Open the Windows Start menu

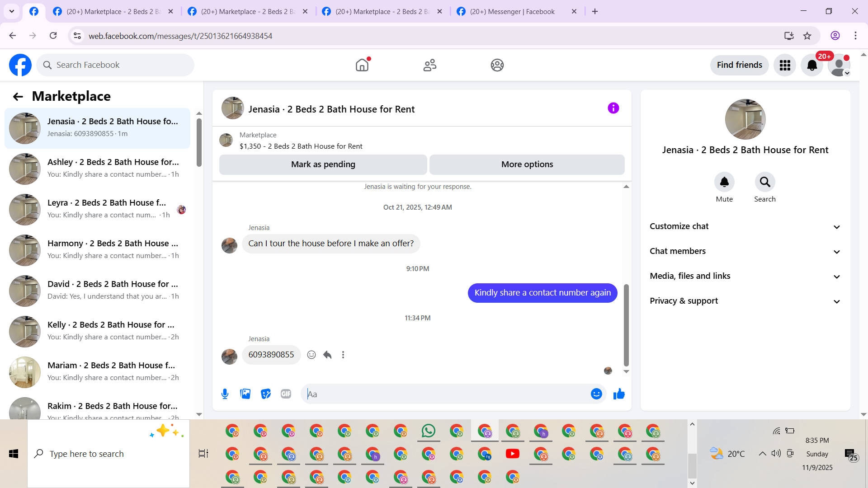(14, 454)
